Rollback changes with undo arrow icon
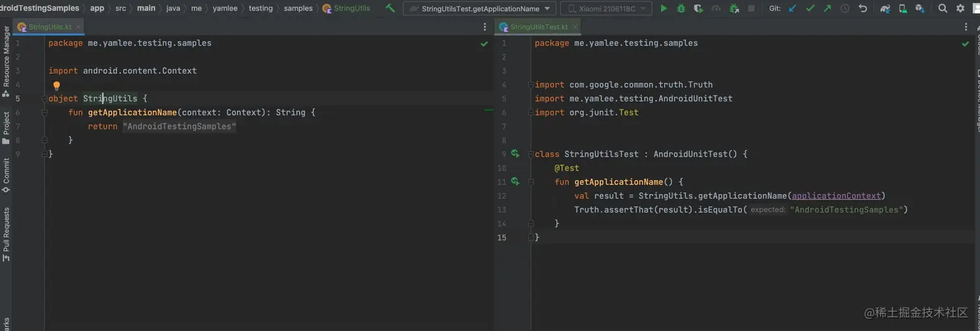The height and width of the screenshot is (331, 980). 863,8
